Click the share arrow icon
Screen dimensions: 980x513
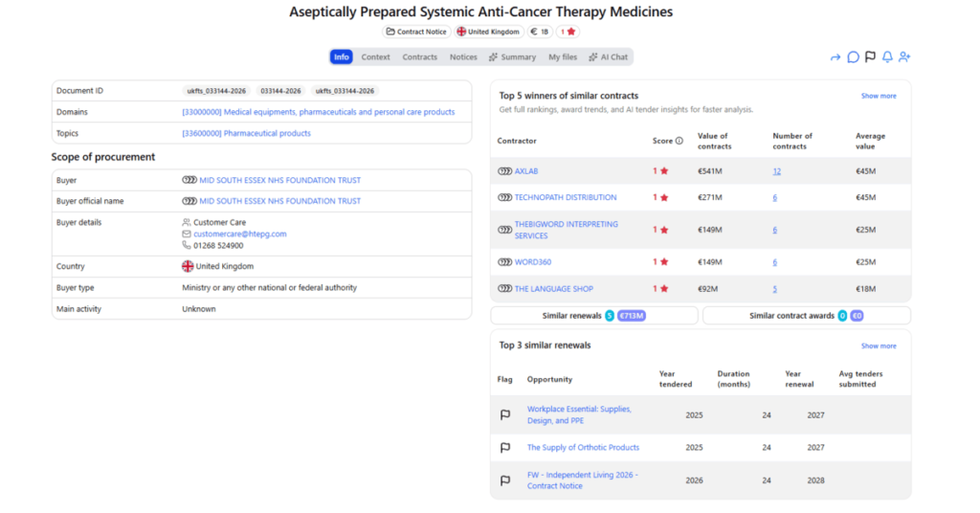pyautogui.click(x=835, y=57)
